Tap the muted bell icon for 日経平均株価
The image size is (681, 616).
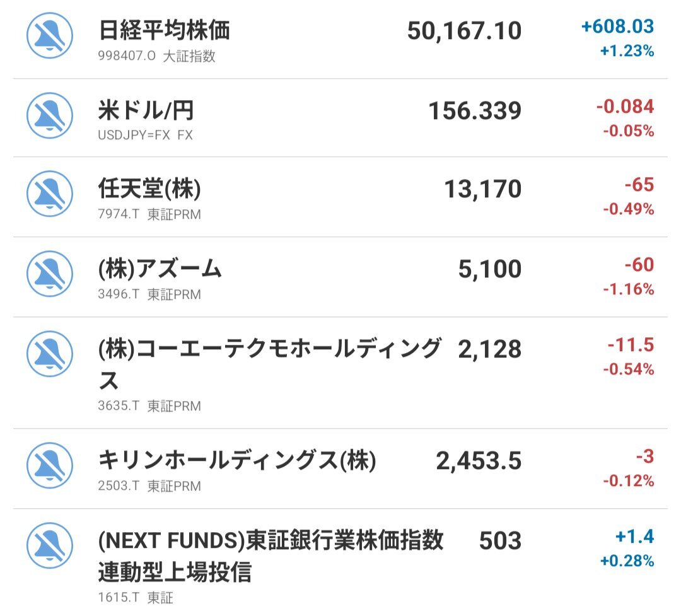coord(50,37)
